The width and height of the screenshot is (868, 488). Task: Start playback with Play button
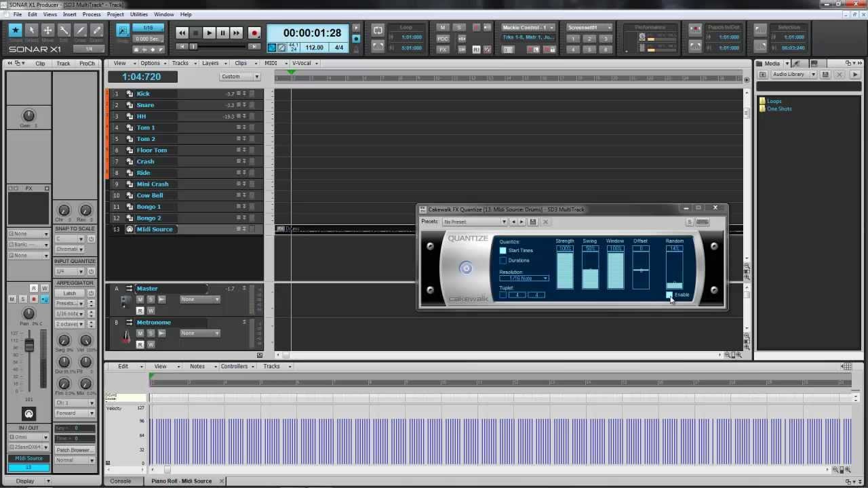click(x=209, y=33)
